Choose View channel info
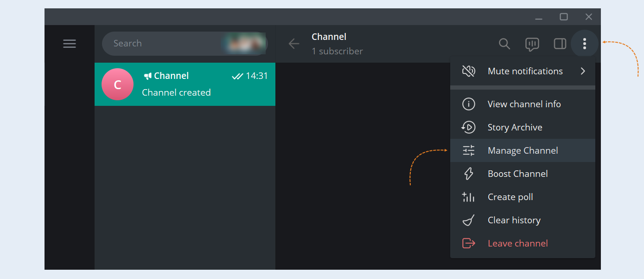 point(523,104)
